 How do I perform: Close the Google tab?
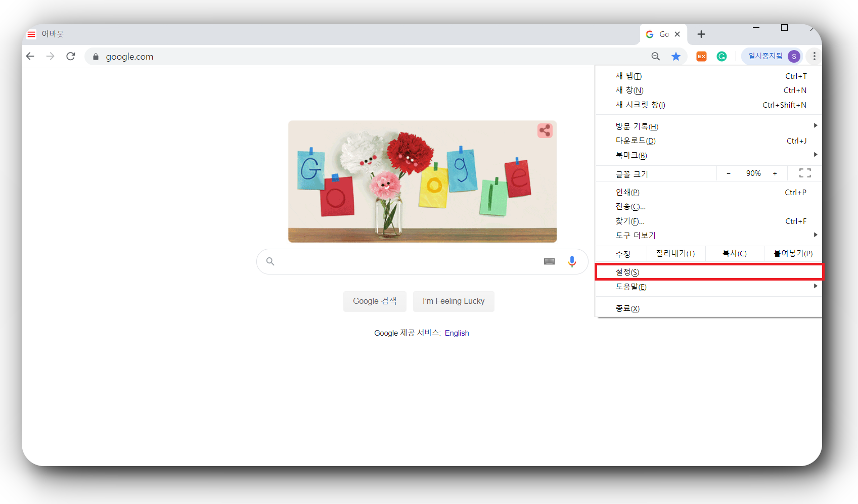(x=677, y=34)
